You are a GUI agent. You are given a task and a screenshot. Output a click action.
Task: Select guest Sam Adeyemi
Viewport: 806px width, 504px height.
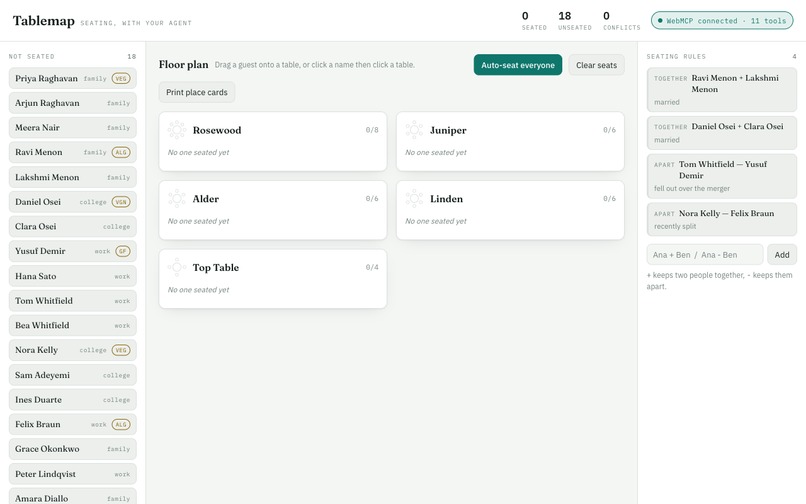click(x=72, y=375)
